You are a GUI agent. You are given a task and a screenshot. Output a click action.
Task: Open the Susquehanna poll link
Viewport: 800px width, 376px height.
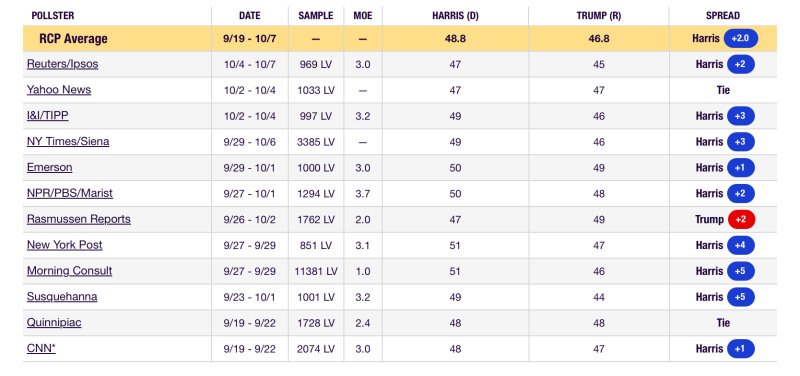[x=62, y=297]
